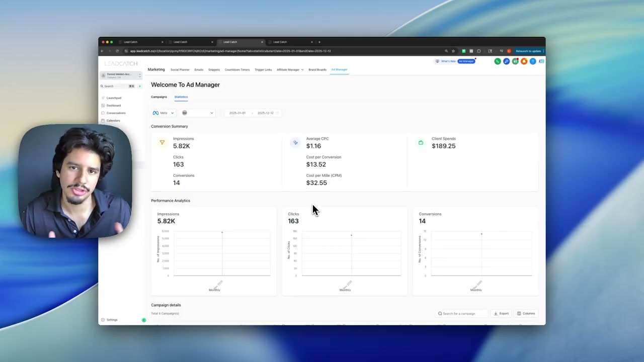Click the green plus icon beside Search
The height and width of the screenshot is (362, 644).
(x=140, y=86)
